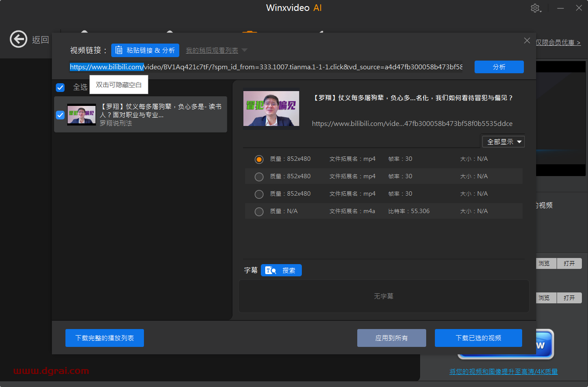Select third 852x480 mp4 radio option
Screen dimensions: 588x387
coord(259,194)
